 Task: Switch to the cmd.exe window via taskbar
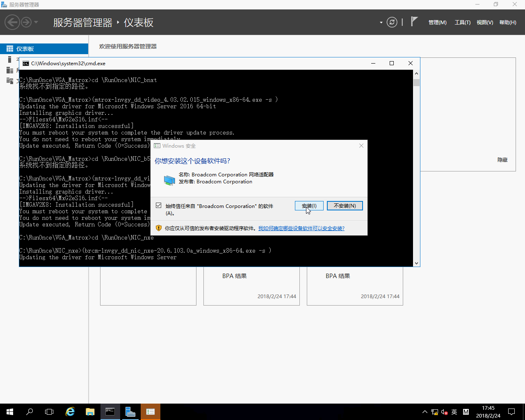[110, 411]
